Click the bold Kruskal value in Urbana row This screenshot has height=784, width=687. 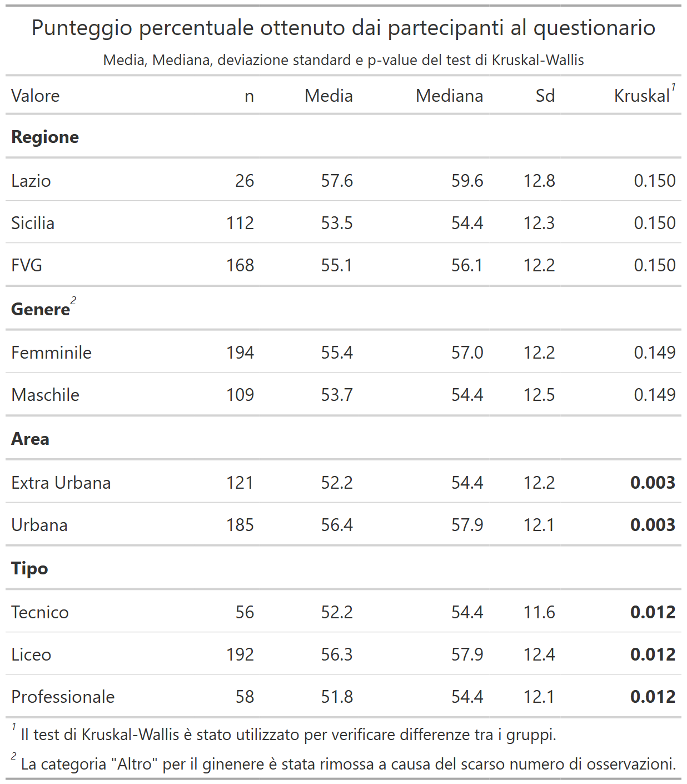point(653,525)
